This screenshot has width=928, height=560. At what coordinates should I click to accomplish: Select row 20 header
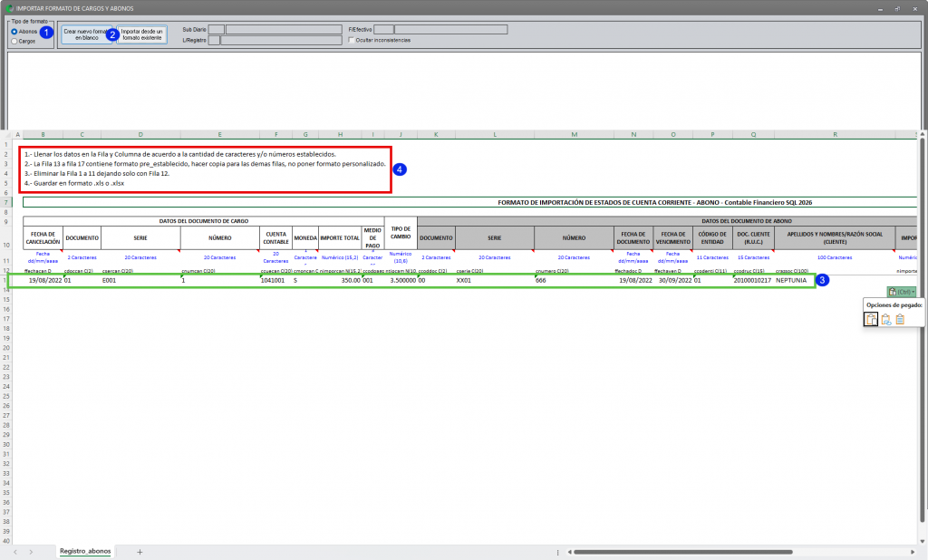[x=6, y=348]
